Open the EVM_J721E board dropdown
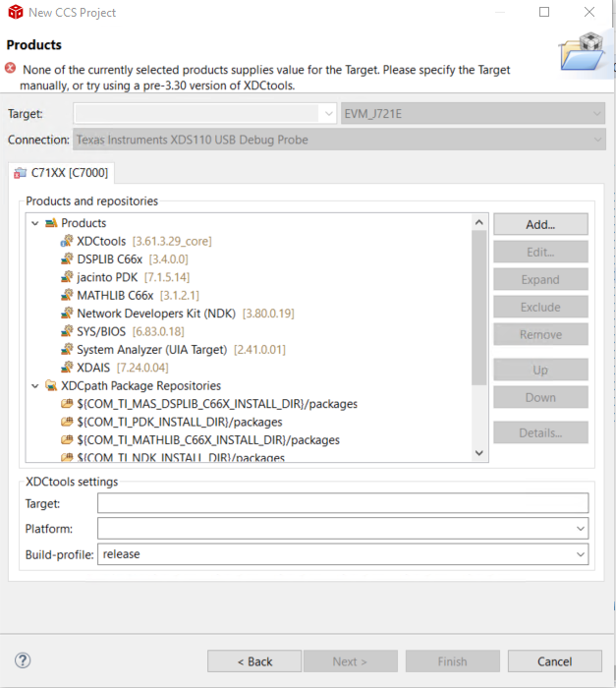The width and height of the screenshot is (616, 688). click(596, 114)
